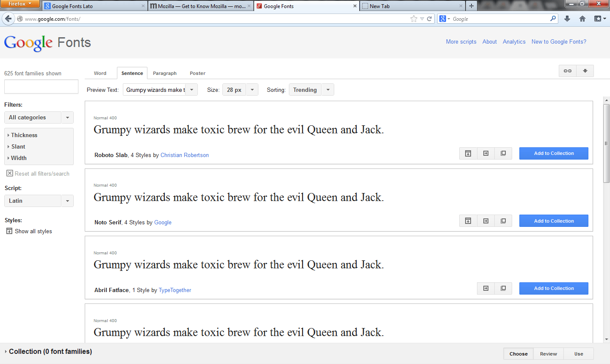This screenshot has height=364, width=610.
Task: Click the download collection arrow icon
Action: tap(585, 71)
